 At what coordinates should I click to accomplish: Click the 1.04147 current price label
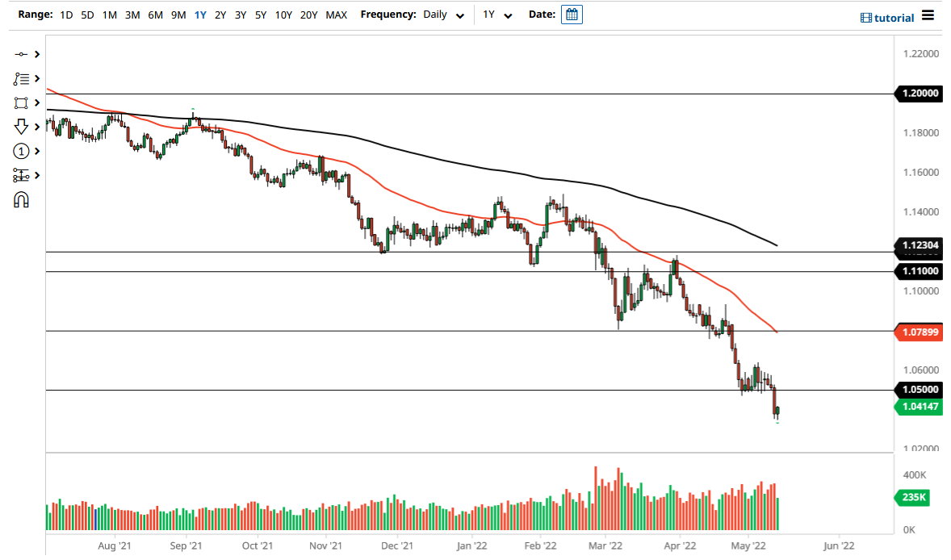click(x=920, y=407)
